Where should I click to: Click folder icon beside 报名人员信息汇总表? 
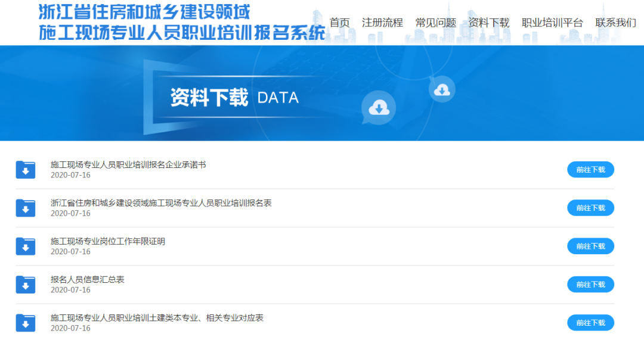point(26,284)
